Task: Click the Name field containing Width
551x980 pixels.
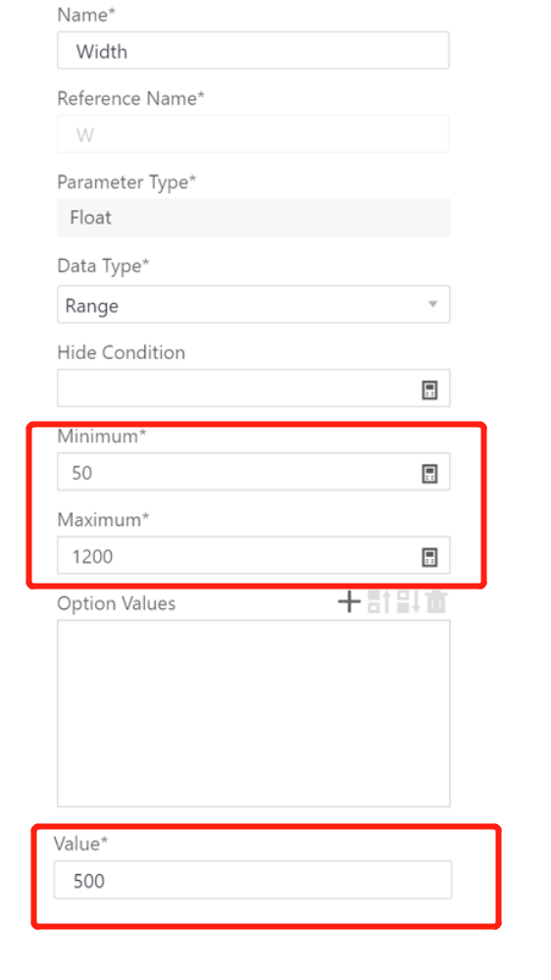Action: pyautogui.click(x=253, y=51)
